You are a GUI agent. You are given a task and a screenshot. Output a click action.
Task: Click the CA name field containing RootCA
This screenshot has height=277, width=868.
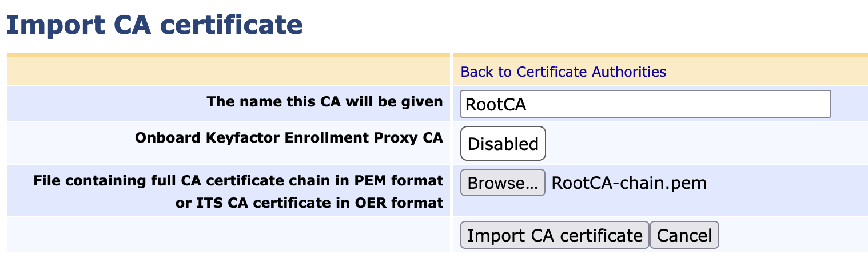click(x=645, y=104)
